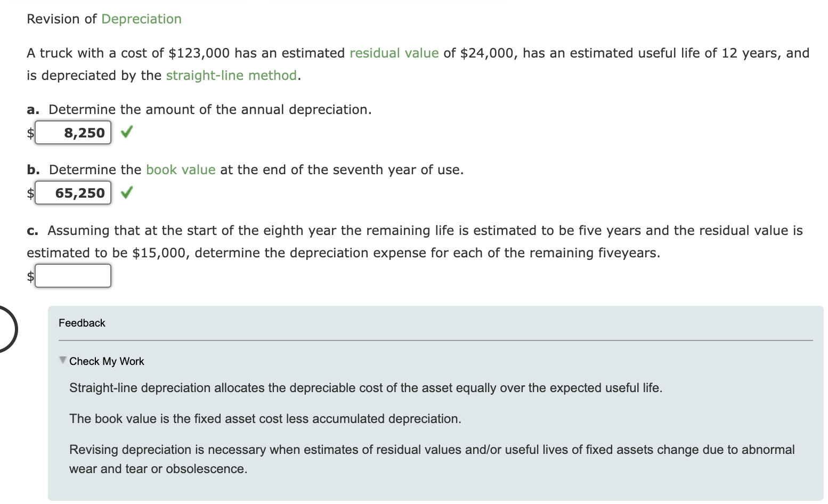Open the residual value definition link
828x504 pixels.
(393, 53)
